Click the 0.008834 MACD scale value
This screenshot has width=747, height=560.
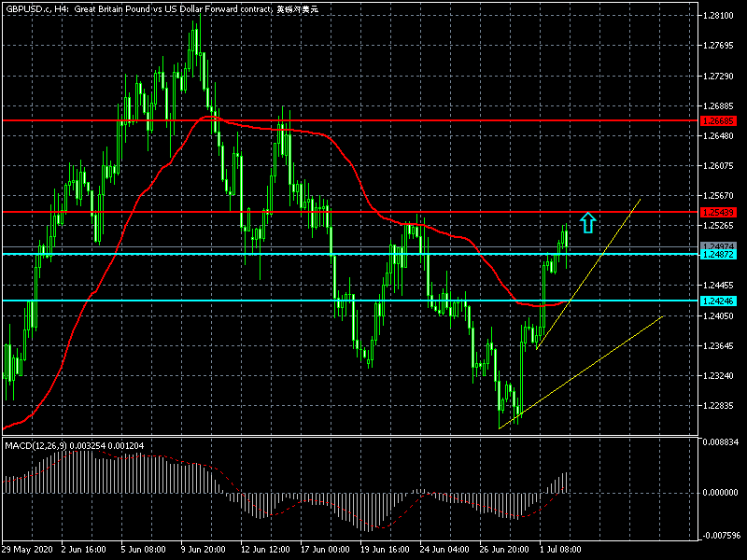[720, 442]
